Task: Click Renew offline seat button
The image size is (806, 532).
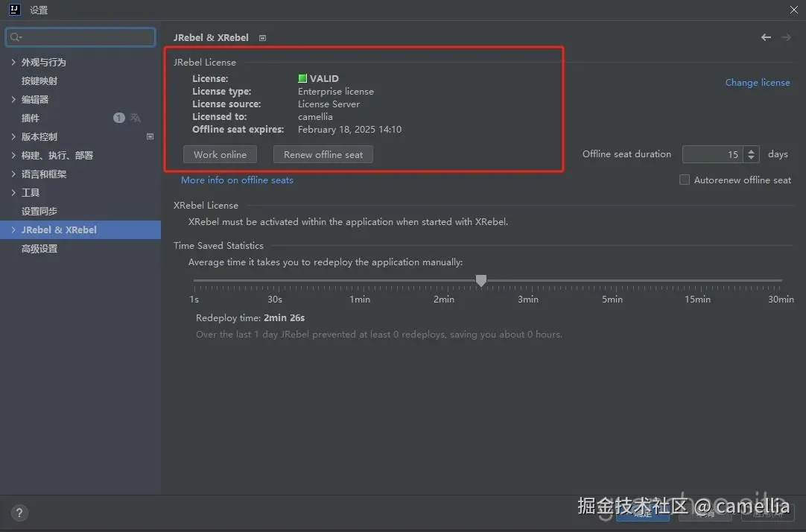Action: coord(323,154)
